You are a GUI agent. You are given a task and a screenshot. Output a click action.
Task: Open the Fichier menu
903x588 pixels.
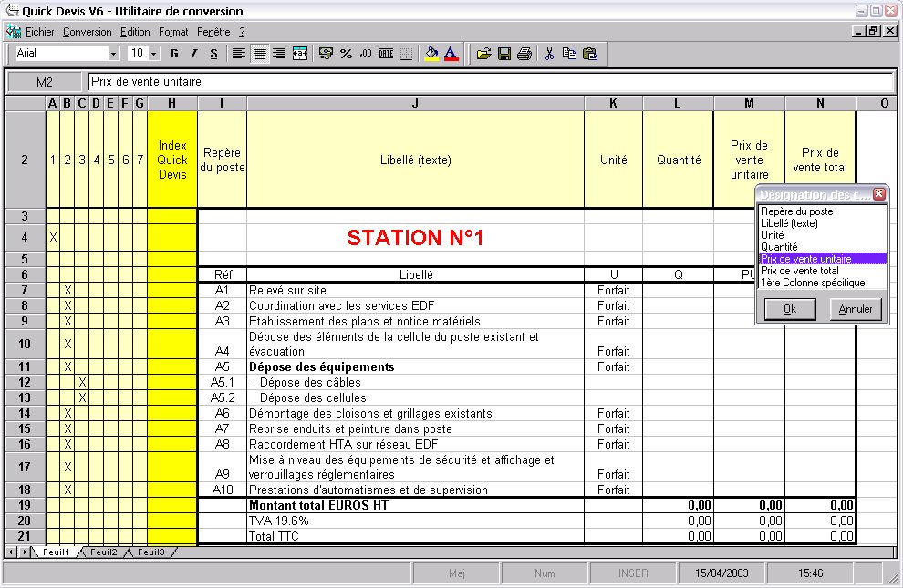(40, 32)
